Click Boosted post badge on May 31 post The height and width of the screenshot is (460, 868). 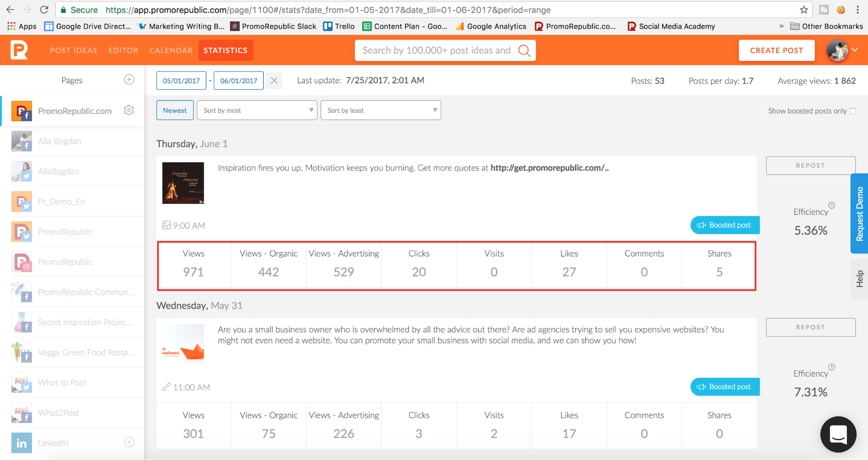pos(725,387)
